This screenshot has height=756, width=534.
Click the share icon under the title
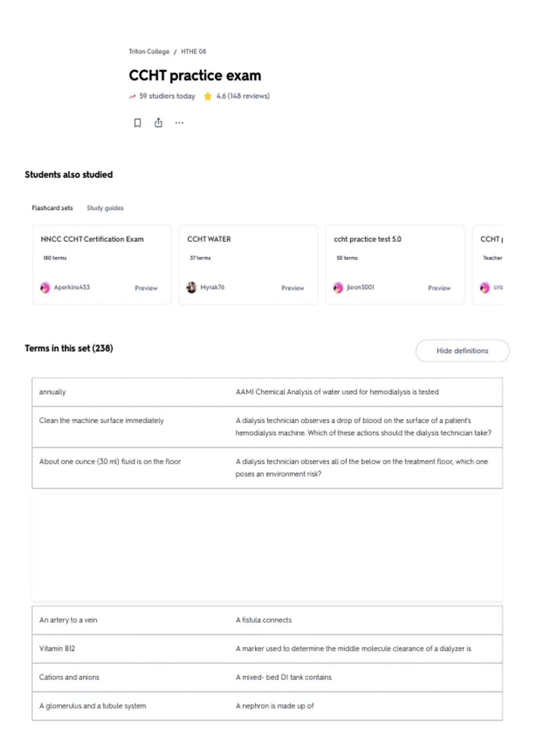(x=158, y=123)
